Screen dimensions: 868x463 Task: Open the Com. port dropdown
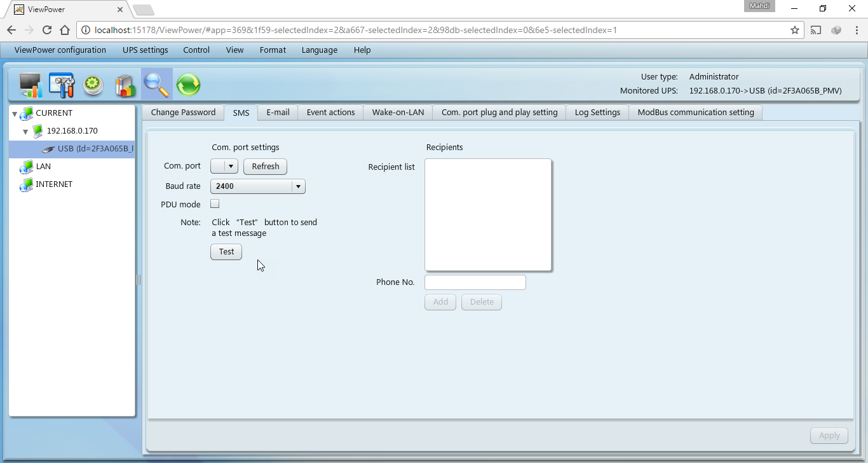[x=224, y=167]
